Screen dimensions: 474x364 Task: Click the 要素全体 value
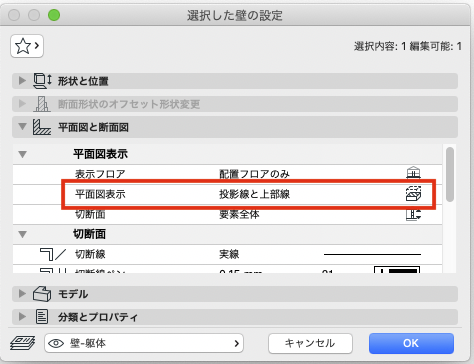click(x=239, y=214)
